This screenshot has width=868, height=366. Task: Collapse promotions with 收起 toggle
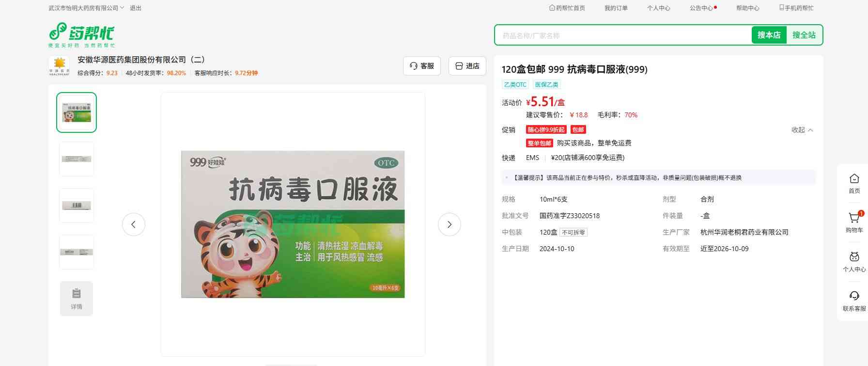coord(802,130)
